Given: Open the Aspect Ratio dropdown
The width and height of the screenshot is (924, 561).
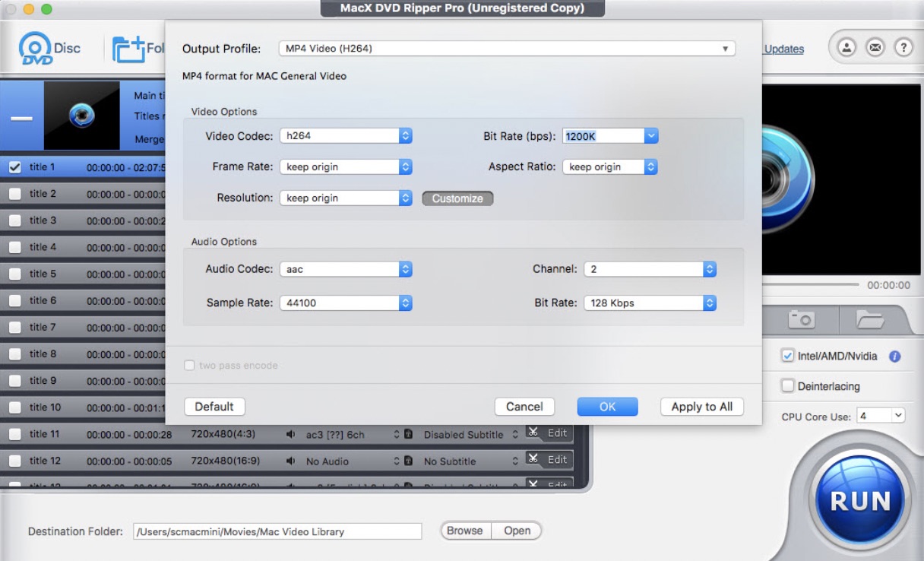Looking at the screenshot, I should [x=610, y=166].
